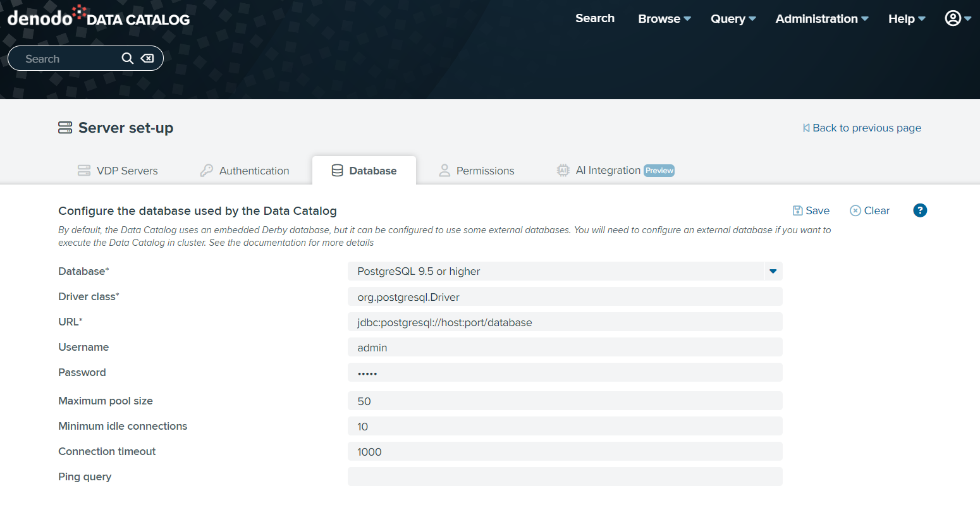The image size is (980, 522).
Task: Click the JDBC URL input field
Action: [x=565, y=322]
